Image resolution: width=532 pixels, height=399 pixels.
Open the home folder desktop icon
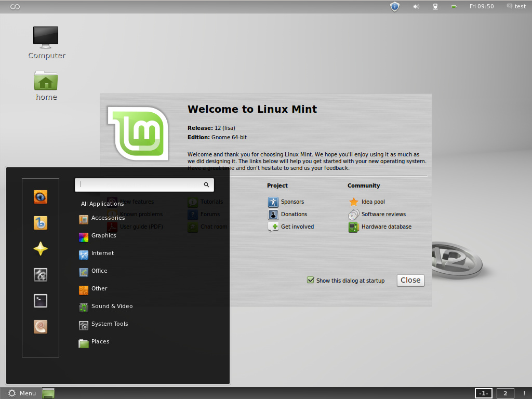(46, 86)
